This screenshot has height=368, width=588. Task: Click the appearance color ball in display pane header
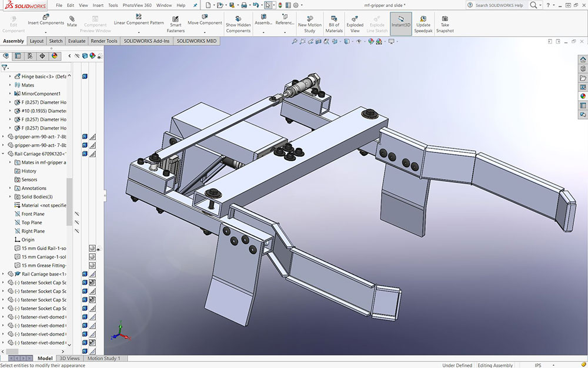[x=93, y=56]
